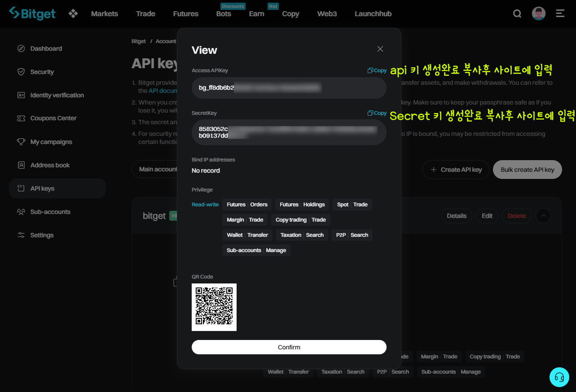576x392 pixels.
Task: Click the copy icon beside Access APIKey
Action: [x=370, y=70]
